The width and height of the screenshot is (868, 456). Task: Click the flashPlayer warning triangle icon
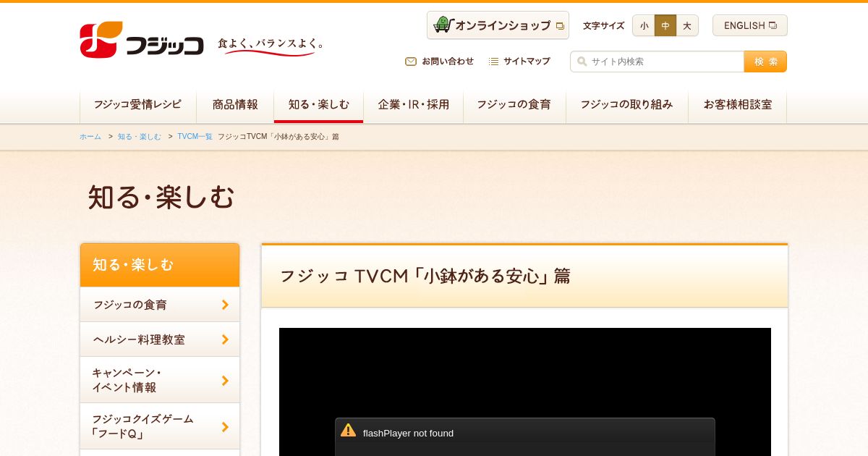tap(349, 430)
